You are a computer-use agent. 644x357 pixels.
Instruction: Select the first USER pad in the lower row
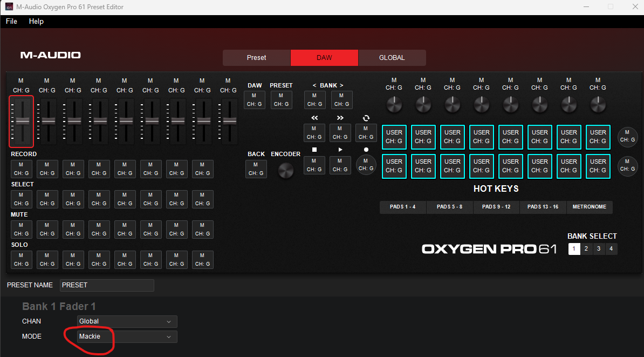click(x=394, y=166)
